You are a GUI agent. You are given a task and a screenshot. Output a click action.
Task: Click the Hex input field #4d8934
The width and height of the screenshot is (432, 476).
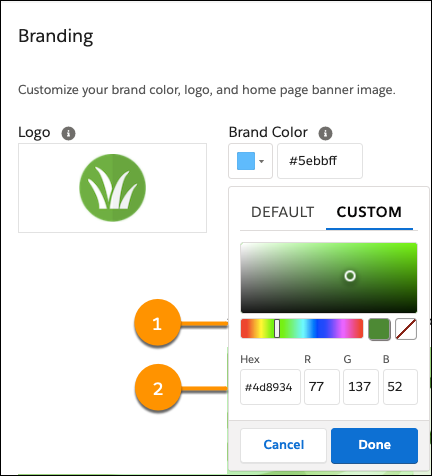pyautogui.click(x=270, y=387)
